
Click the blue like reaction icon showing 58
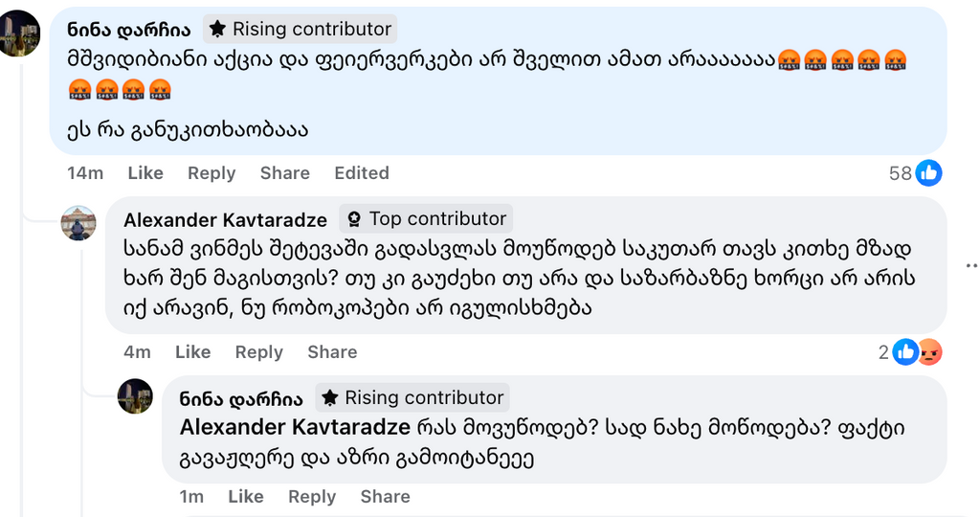pyautogui.click(x=928, y=173)
